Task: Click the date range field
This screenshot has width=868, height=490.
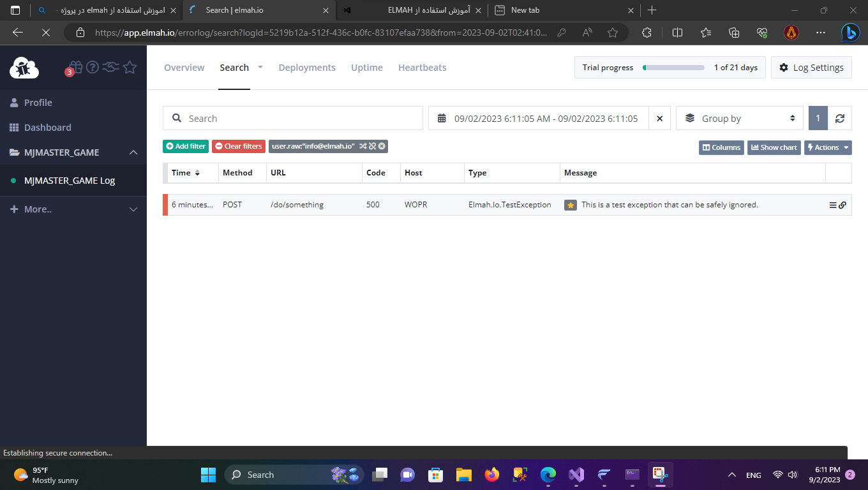Action: pos(539,118)
